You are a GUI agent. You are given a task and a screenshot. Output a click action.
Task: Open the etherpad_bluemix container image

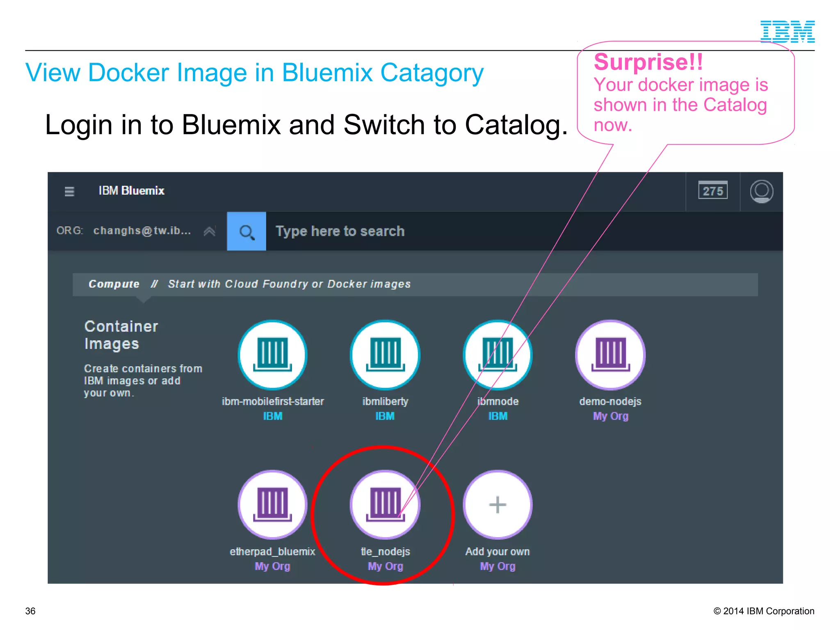273,504
